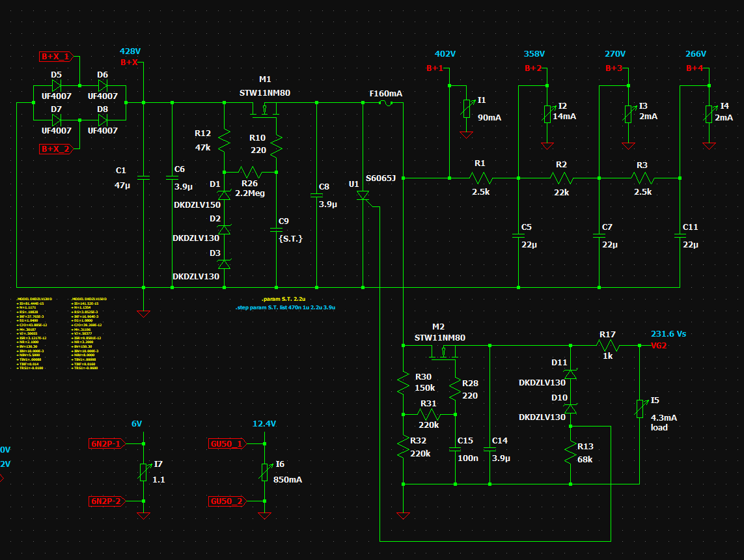744x560 pixels.
Task: Click the VG2 net label
Action: [x=659, y=346]
